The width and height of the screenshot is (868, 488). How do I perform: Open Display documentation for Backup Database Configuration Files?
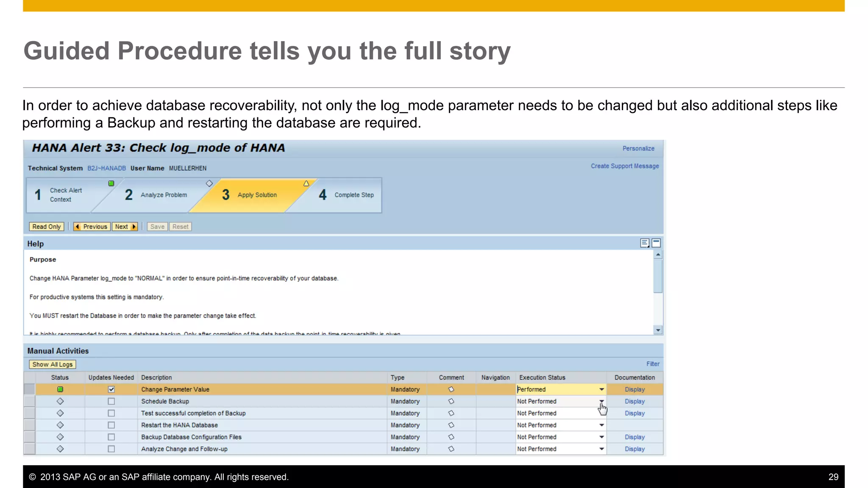pos(634,437)
